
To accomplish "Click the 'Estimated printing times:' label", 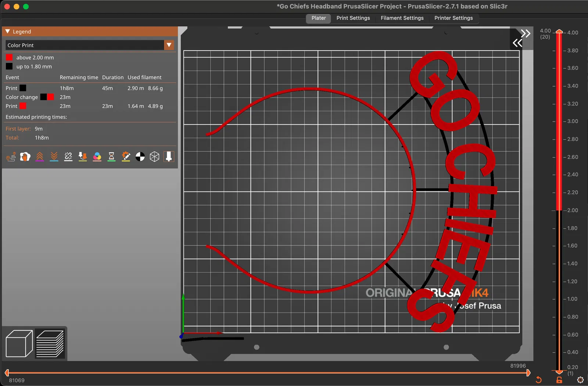I will click(x=36, y=117).
